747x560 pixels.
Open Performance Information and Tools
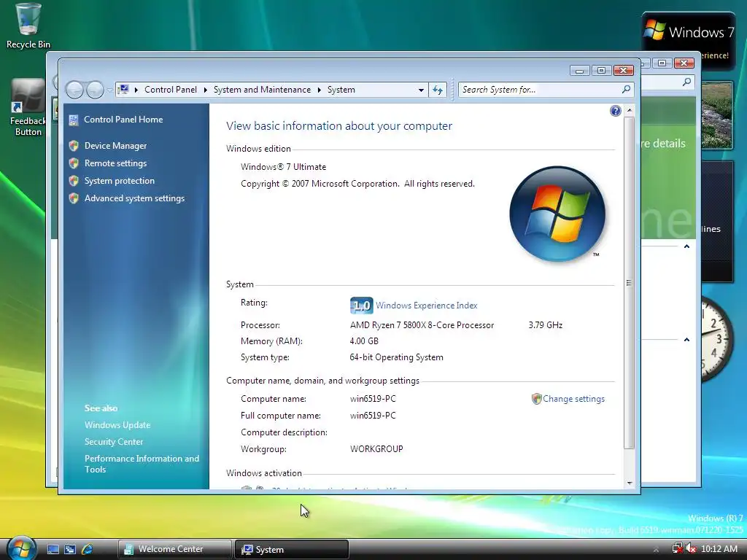[142, 464]
